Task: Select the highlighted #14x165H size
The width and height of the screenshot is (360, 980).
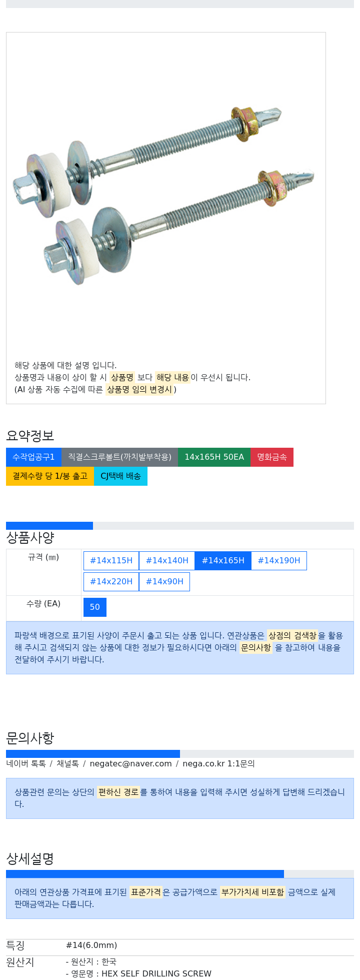Action: (x=223, y=561)
